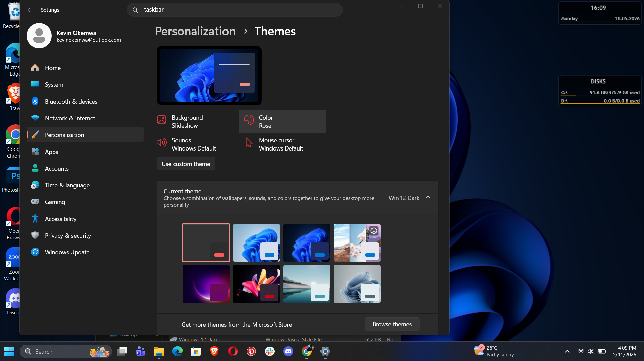Launch Opera browser from the taskbar
Image resolution: width=644 pixels, height=361 pixels.
pyautogui.click(x=233, y=351)
